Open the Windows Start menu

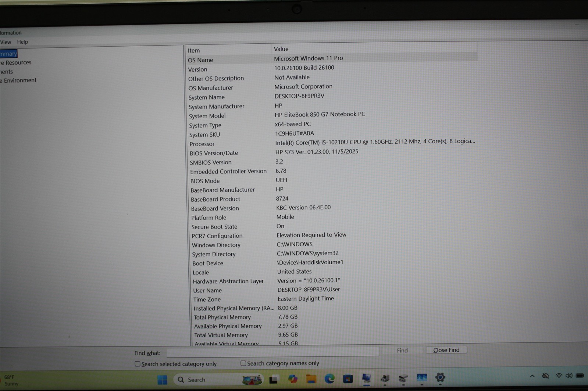click(162, 380)
